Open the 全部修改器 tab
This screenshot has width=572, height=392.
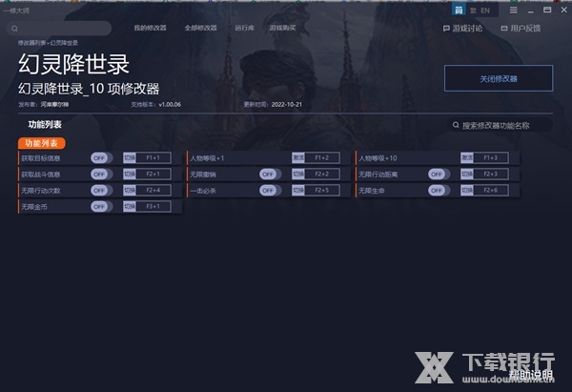tap(200, 28)
